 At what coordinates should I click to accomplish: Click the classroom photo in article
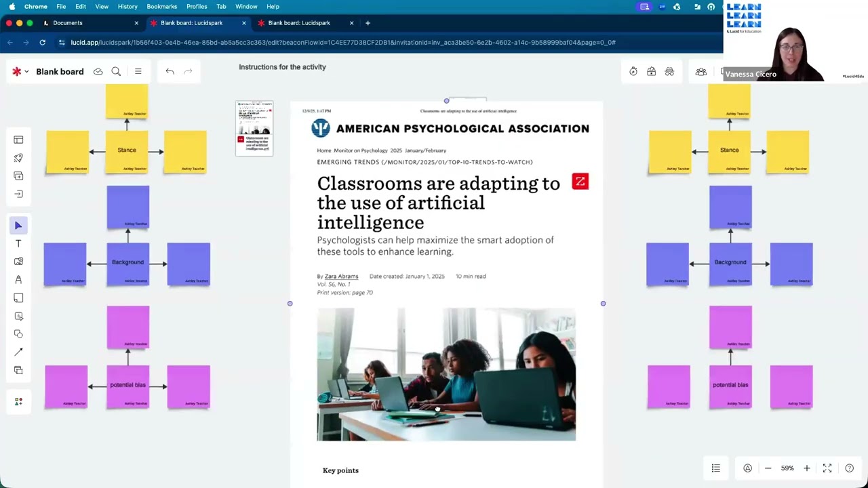click(446, 374)
